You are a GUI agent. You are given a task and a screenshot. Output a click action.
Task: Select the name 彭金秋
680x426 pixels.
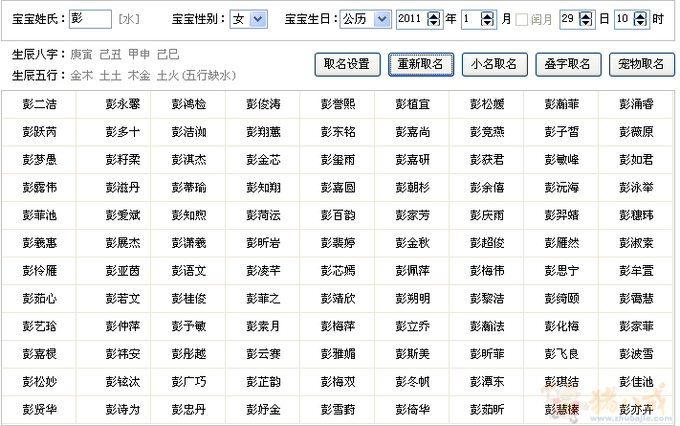point(412,243)
